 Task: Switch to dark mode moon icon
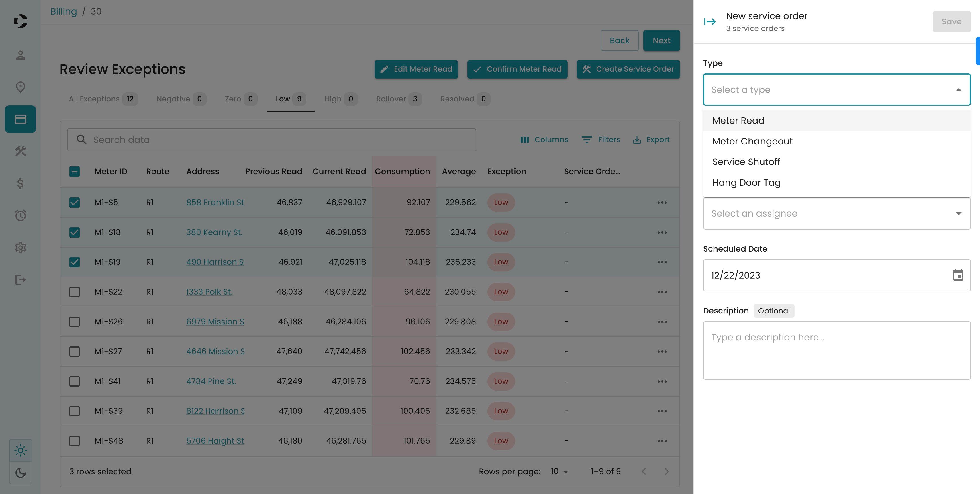tap(21, 473)
